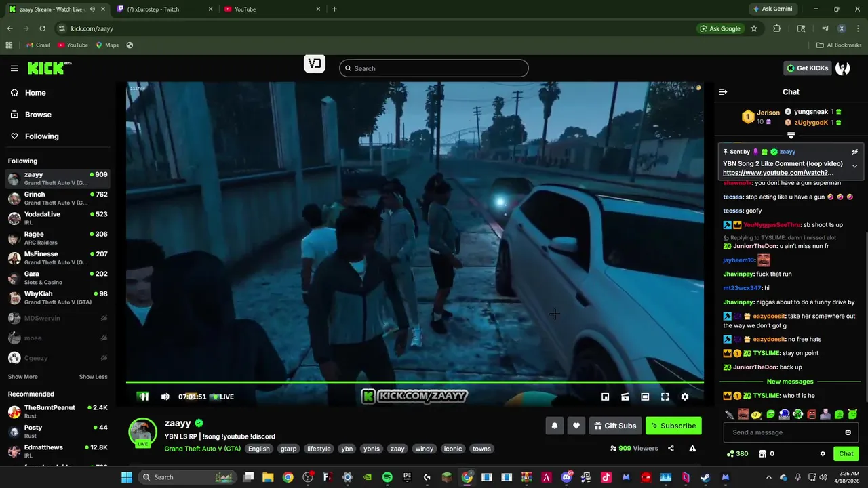Viewport: 868px width, 488px height.
Task: Click the green Subscribe button
Action: pos(673,426)
